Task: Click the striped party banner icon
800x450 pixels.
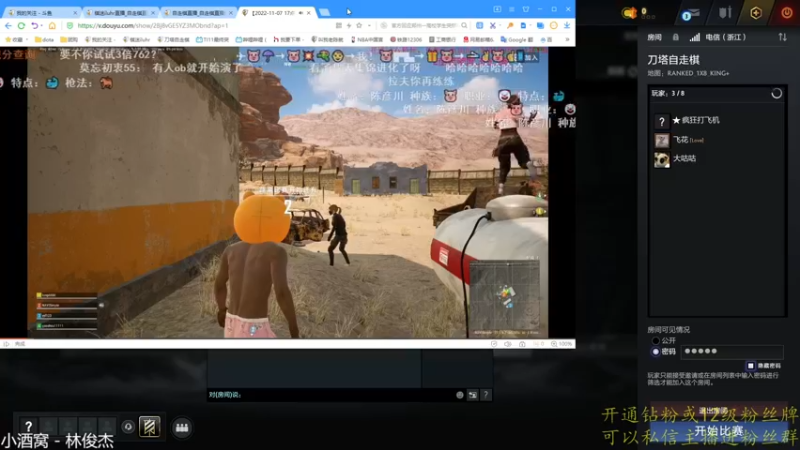Action: point(149,427)
